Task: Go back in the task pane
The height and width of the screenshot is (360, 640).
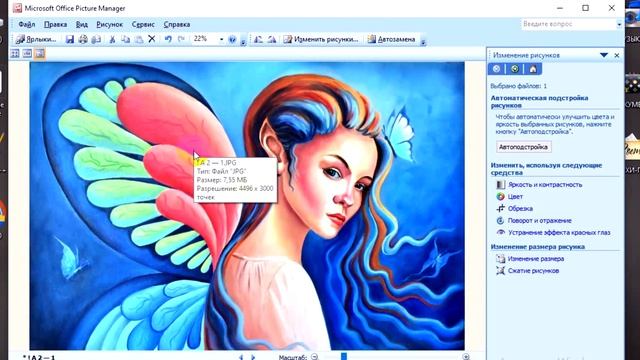Action: (x=496, y=69)
